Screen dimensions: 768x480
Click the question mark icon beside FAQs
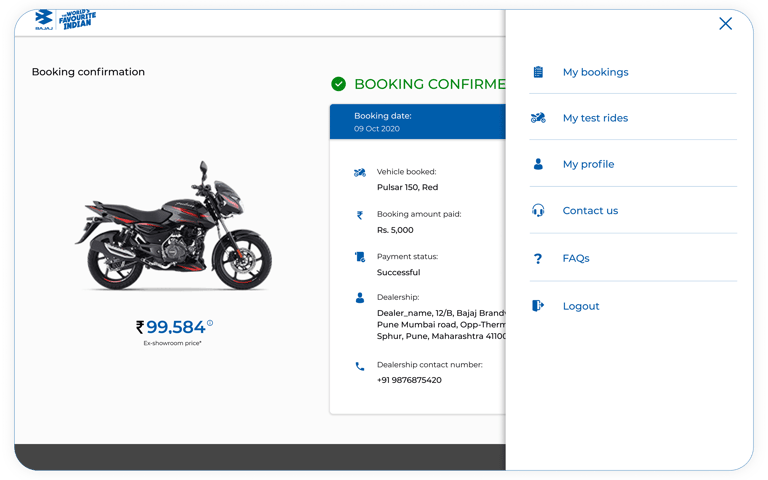point(538,258)
